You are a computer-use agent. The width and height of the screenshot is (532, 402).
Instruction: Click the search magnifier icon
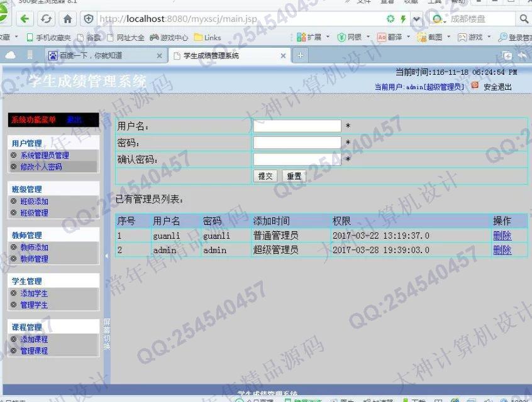pyautogui.click(x=524, y=19)
